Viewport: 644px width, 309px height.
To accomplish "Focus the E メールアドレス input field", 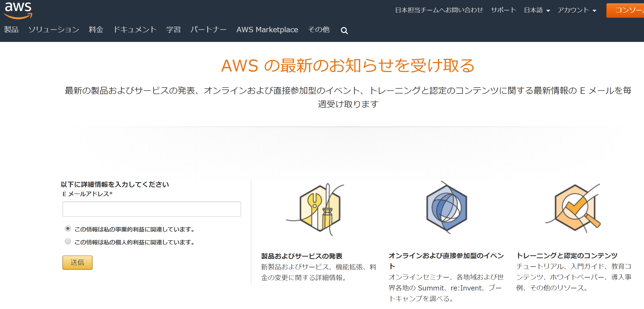I will tap(152, 209).
